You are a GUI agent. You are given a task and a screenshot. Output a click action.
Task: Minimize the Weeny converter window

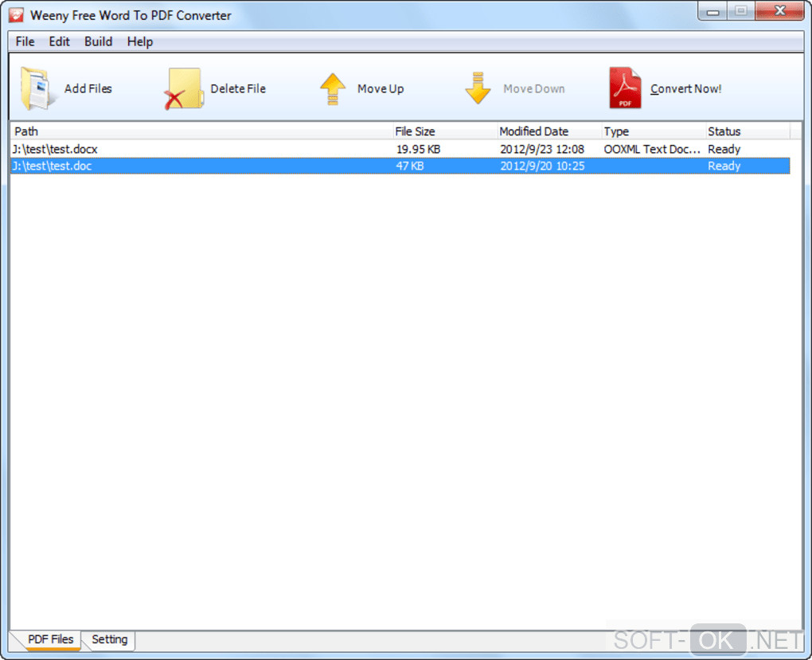pos(712,11)
